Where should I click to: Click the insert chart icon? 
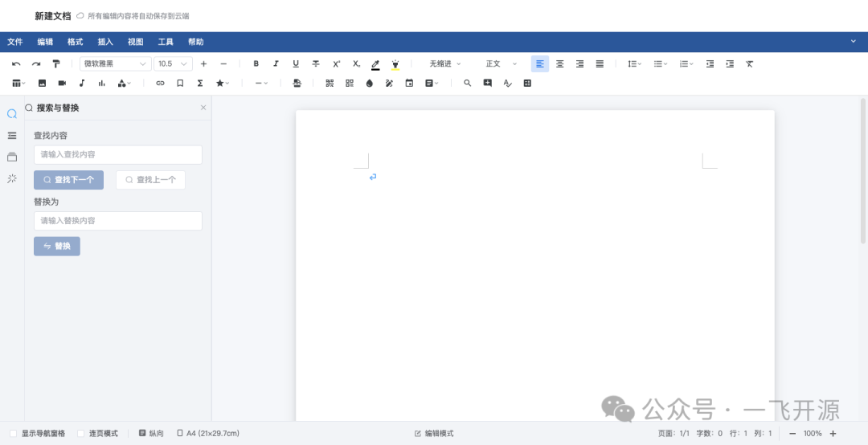[x=102, y=84]
